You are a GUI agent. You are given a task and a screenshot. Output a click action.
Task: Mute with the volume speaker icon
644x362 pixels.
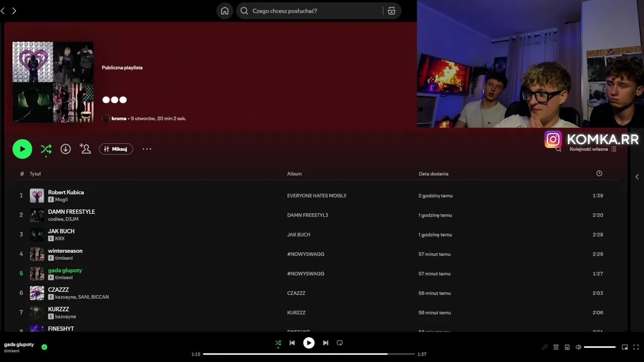point(578,347)
